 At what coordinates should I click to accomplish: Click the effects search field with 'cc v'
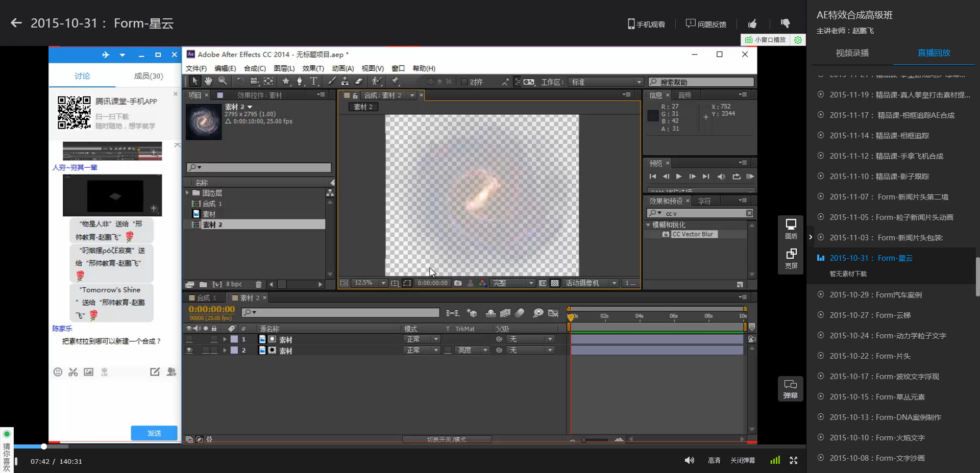point(699,213)
